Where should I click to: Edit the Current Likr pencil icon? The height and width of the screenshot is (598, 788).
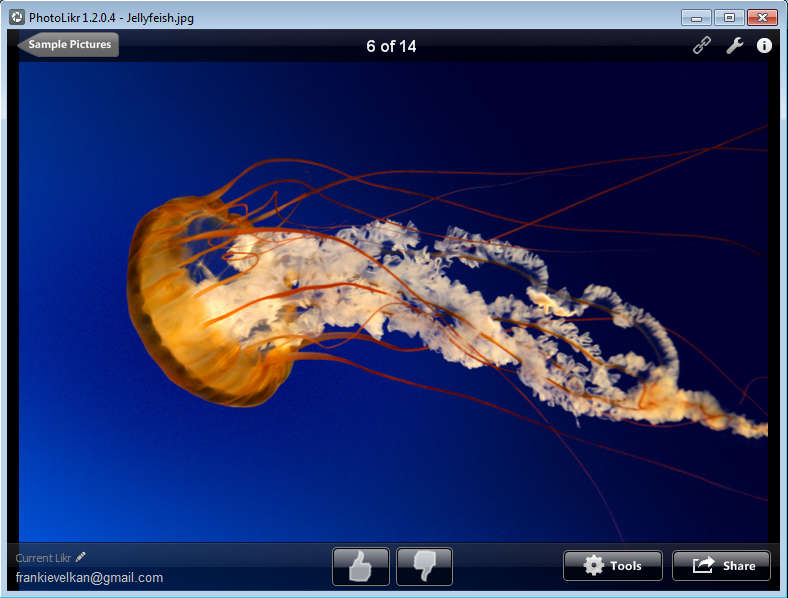80,557
